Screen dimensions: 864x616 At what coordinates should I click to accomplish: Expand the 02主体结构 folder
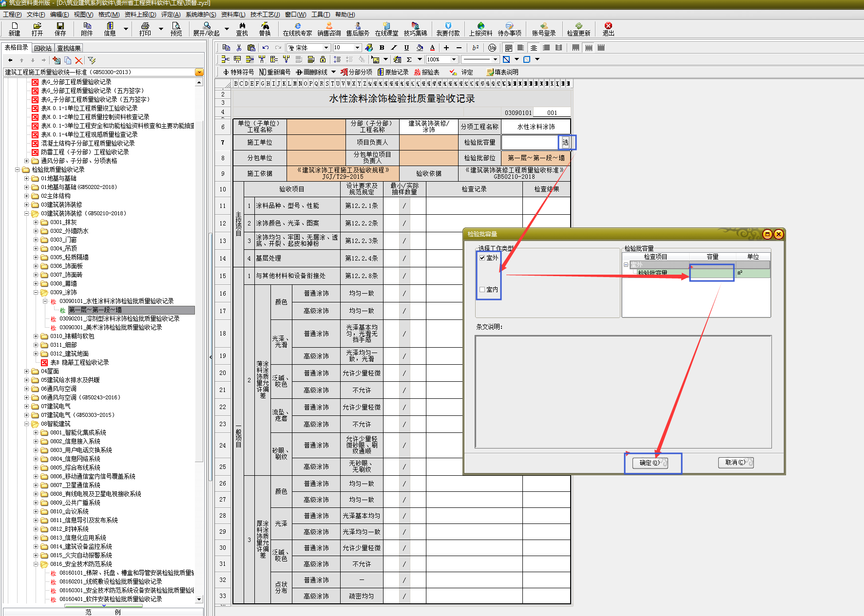point(27,196)
